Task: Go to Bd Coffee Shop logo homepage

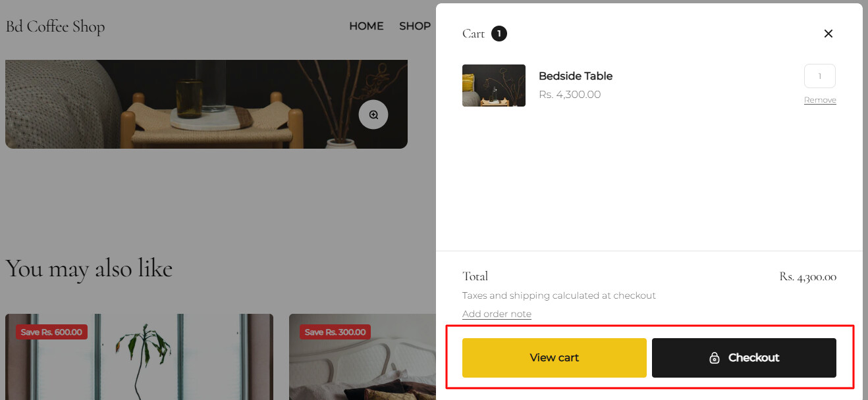Action: (55, 26)
